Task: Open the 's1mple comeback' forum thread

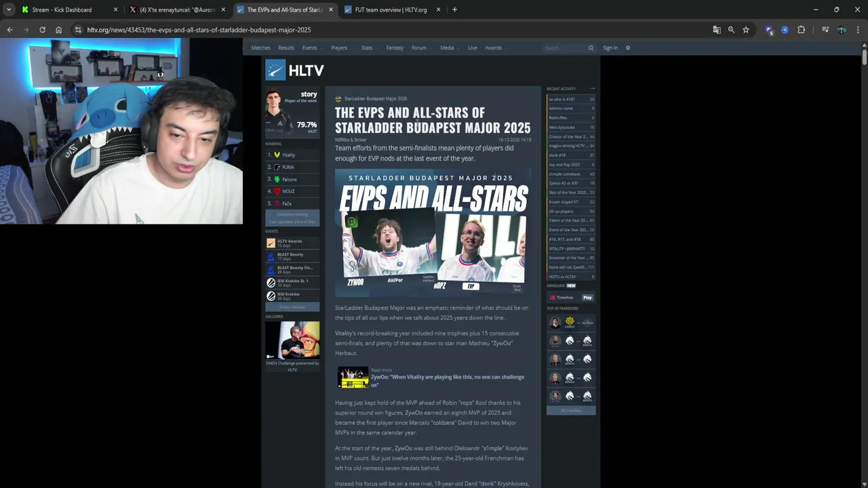Action: (571, 174)
